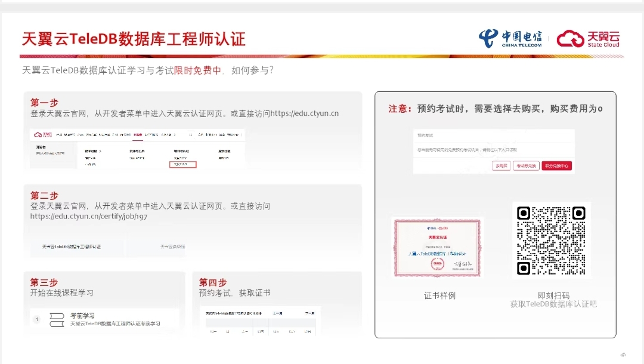Screen dimensions: 644x364
Task: Click the https://edu.ctyun.cn link in Step 1
Action: coord(304,113)
